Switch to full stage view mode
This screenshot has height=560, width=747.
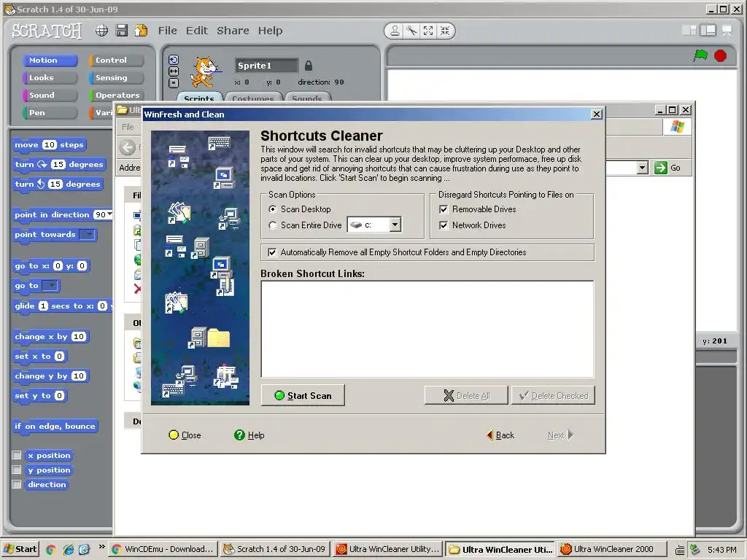(708, 31)
